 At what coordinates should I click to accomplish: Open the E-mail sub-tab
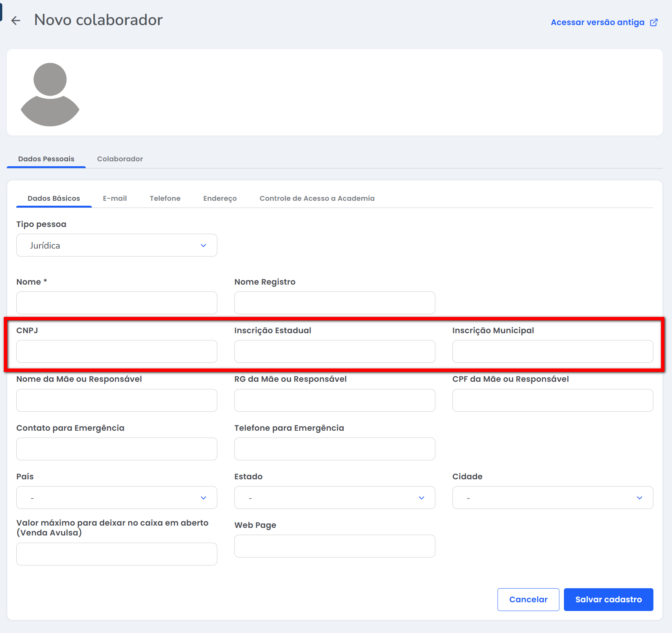click(x=115, y=198)
